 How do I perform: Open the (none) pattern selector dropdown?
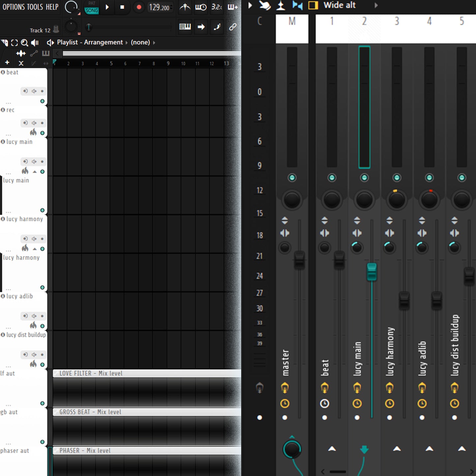[x=143, y=42]
